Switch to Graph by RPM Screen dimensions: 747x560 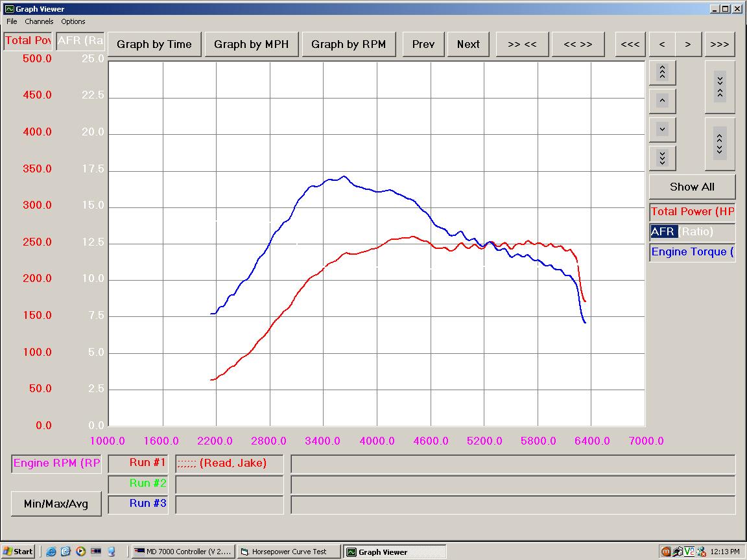click(x=348, y=44)
